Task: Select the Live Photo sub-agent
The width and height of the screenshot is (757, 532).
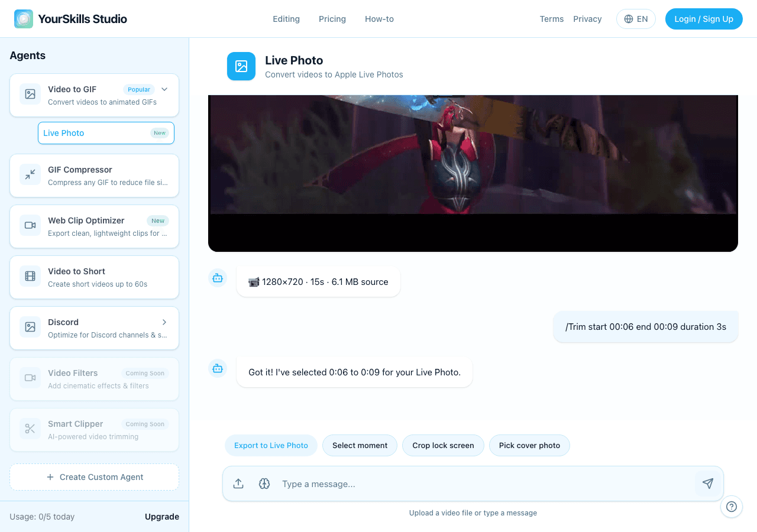Action: [x=106, y=133]
